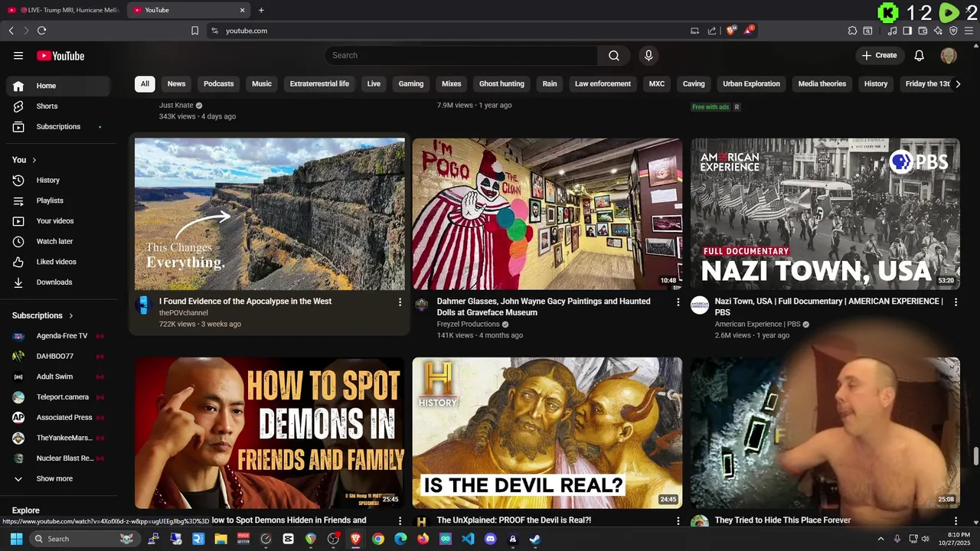Screen dimensions: 980x551
Task: Click American Experience PBS channel avatar
Action: coord(700,305)
